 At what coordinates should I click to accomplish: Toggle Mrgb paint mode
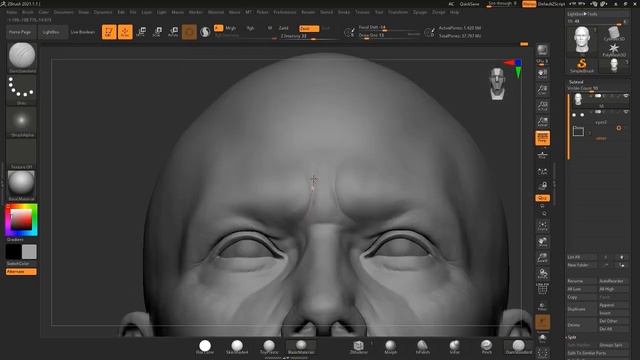pyautogui.click(x=231, y=28)
